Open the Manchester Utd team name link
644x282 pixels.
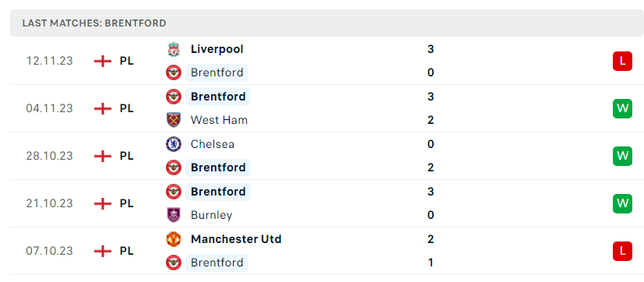click(236, 239)
